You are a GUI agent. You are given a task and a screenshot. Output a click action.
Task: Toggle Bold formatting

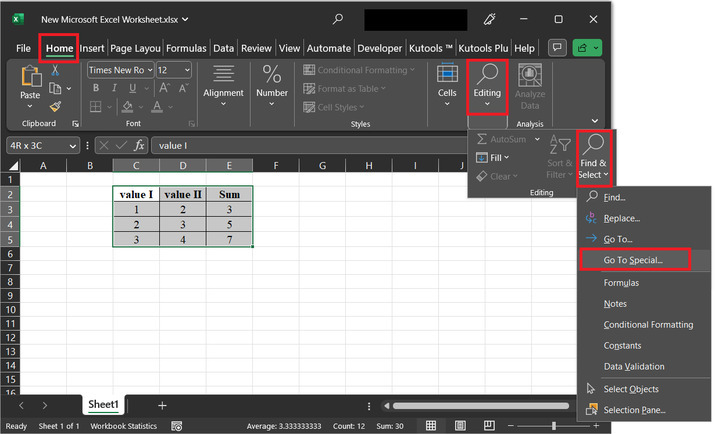point(96,88)
